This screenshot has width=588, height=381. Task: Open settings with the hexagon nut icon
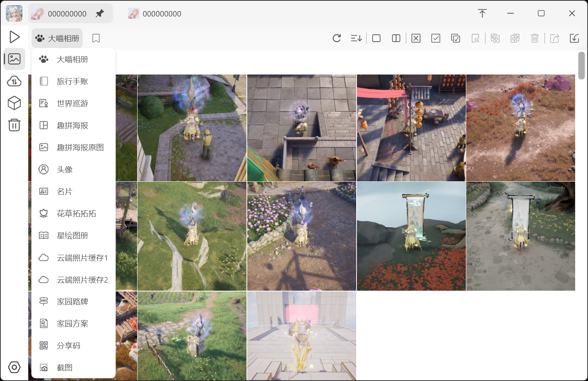14,367
